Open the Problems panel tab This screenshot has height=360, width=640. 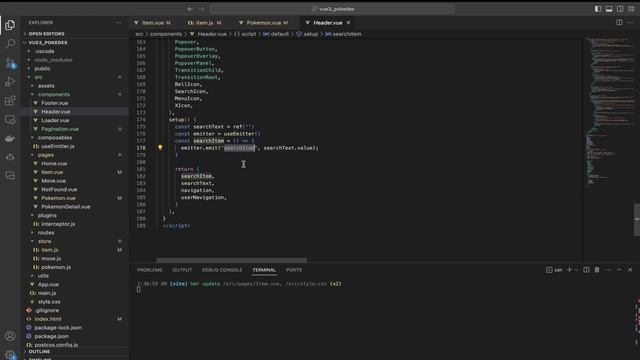(149, 270)
